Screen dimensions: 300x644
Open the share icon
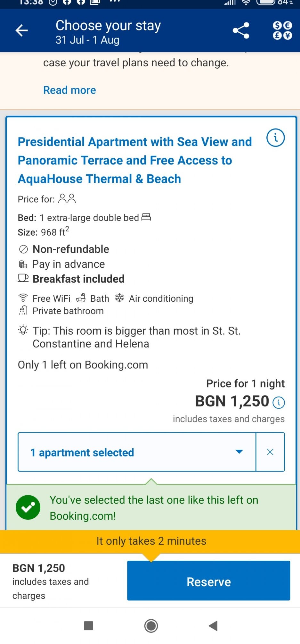click(241, 31)
